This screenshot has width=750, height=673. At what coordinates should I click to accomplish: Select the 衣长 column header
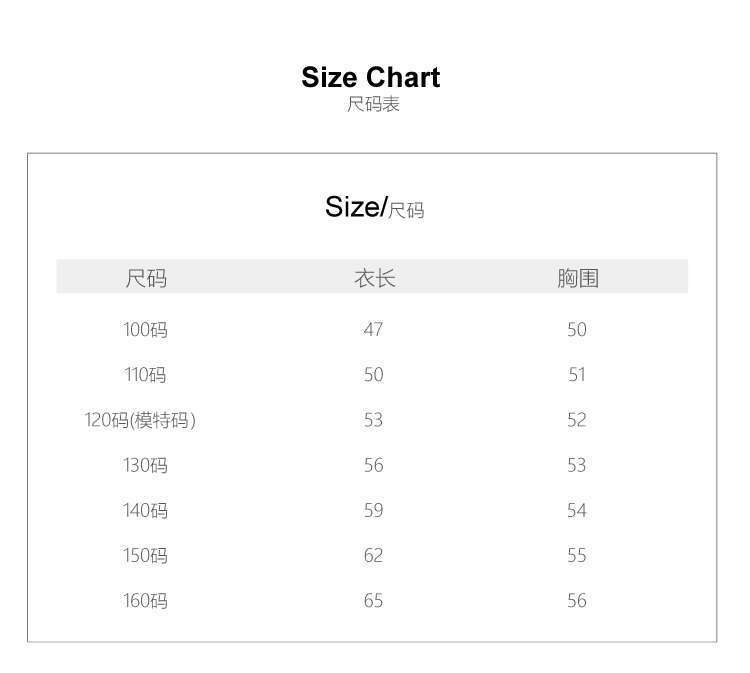374,278
